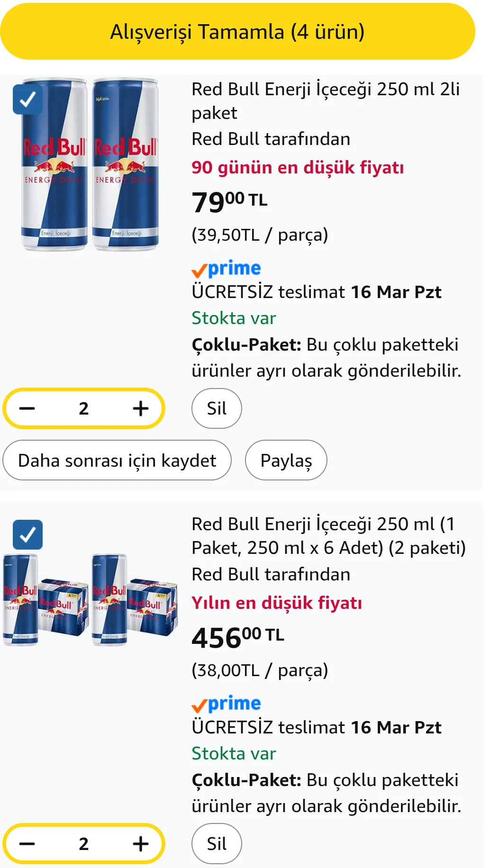Uncheck the Red Bull 6 Adet checkbox
The image size is (490, 868).
point(27,534)
